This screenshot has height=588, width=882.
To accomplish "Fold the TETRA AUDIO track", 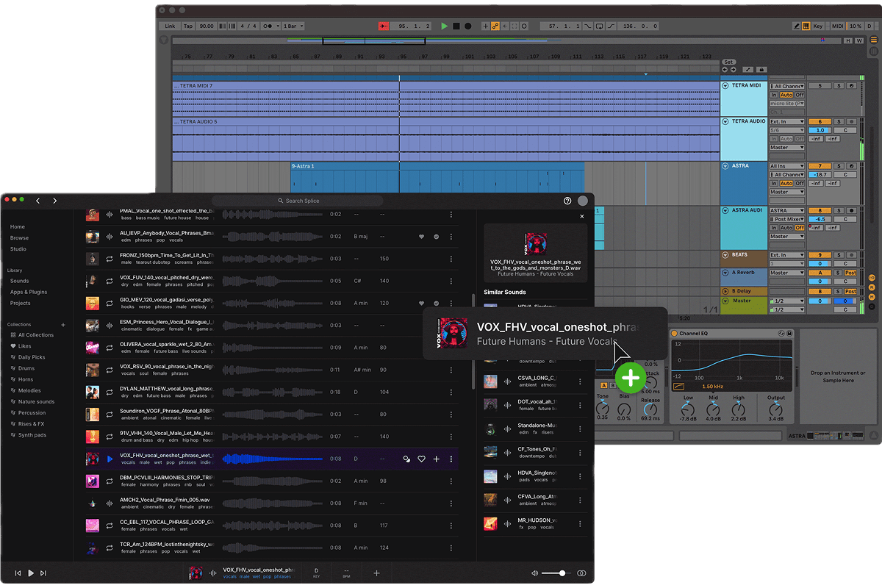I will click(725, 121).
